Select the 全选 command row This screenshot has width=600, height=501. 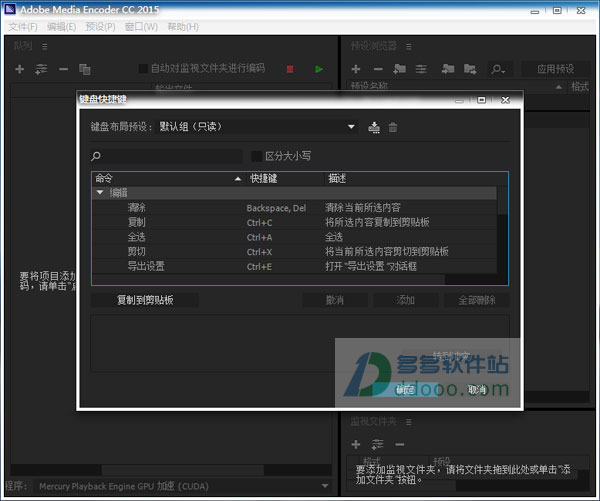click(294, 237)
